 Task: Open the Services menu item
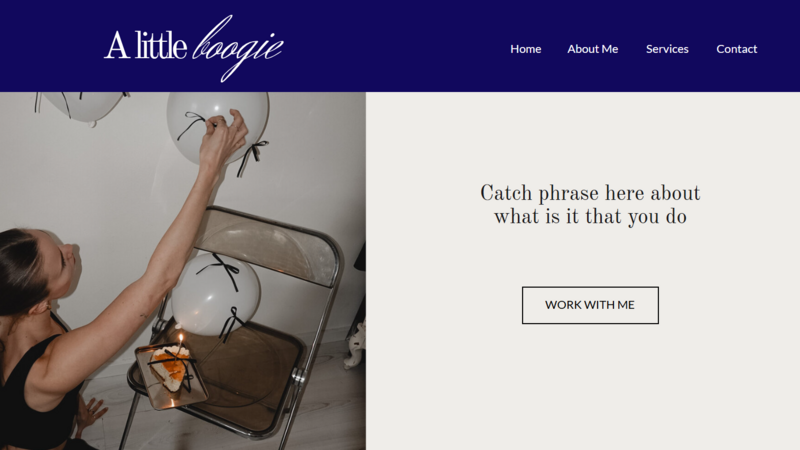[667, 49]
